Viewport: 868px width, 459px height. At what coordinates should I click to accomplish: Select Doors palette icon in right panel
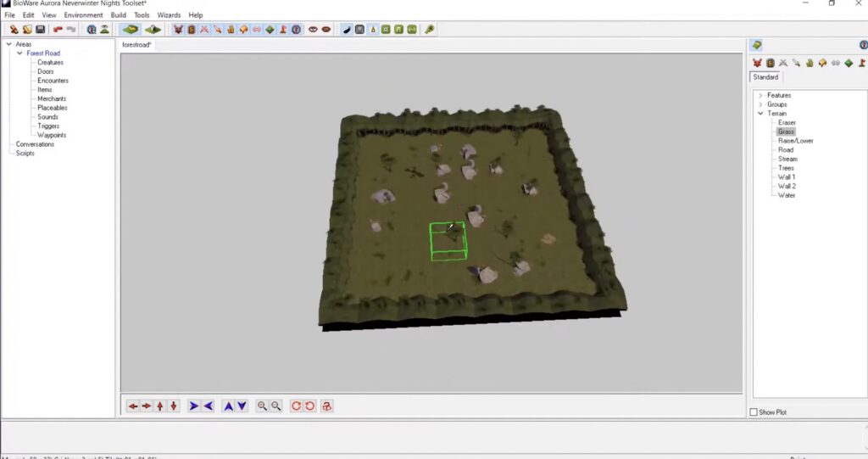click(770, 63)
